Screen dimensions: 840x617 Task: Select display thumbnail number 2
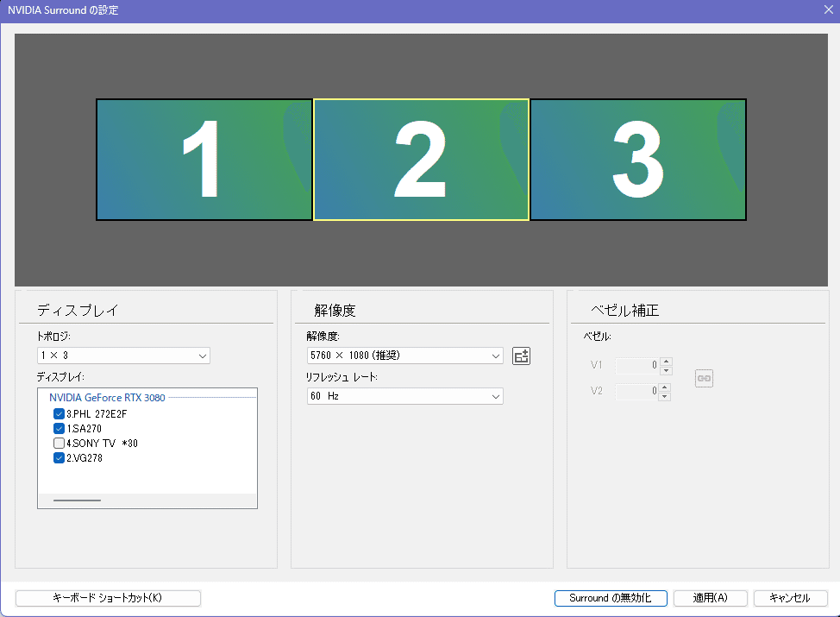pyautogui.click(x=421, y=159)
